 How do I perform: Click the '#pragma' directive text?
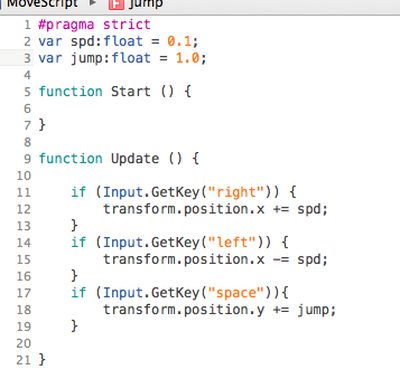(66, 25)
